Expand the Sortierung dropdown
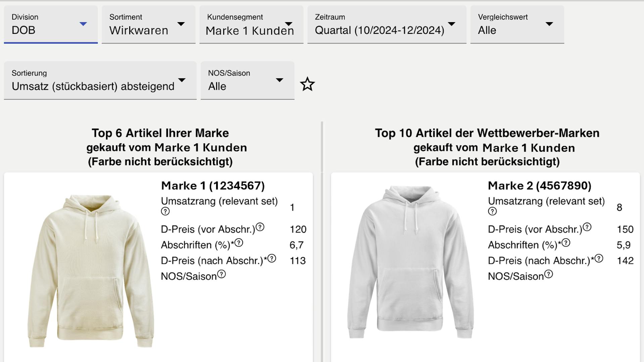 [x=100, y=80]
